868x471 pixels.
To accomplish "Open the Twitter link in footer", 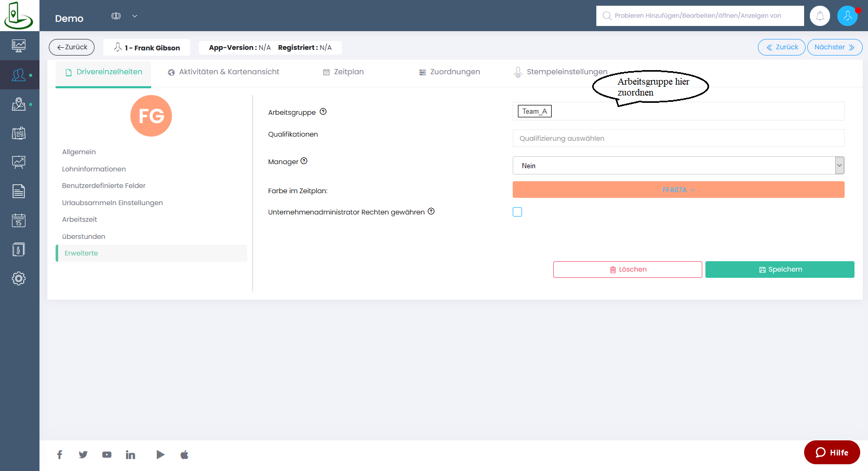I will (x=83, y=455).
